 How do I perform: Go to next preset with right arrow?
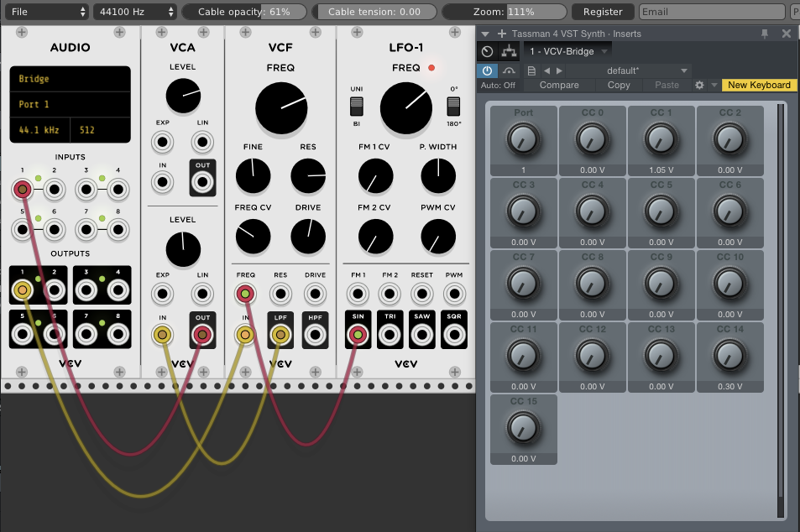coord(559,70)
